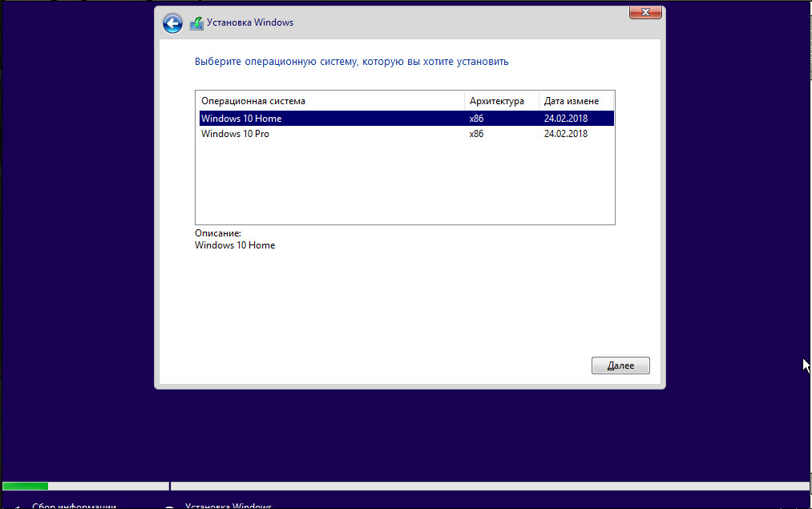
Task: Click the 24.02.2018 date for Windows 10 Pro
Action: [565, 134]
